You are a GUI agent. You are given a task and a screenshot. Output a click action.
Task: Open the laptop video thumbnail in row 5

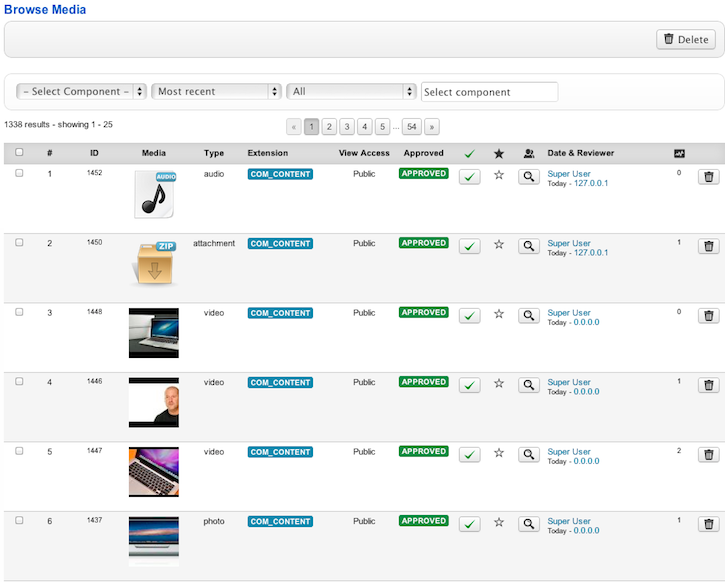(x=154, y=472)
